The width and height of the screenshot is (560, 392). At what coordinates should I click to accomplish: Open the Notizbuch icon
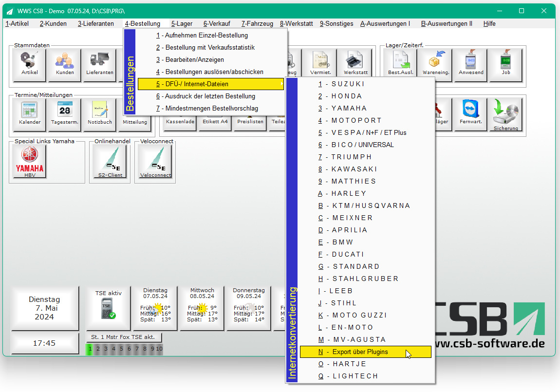tap(100, 114)
